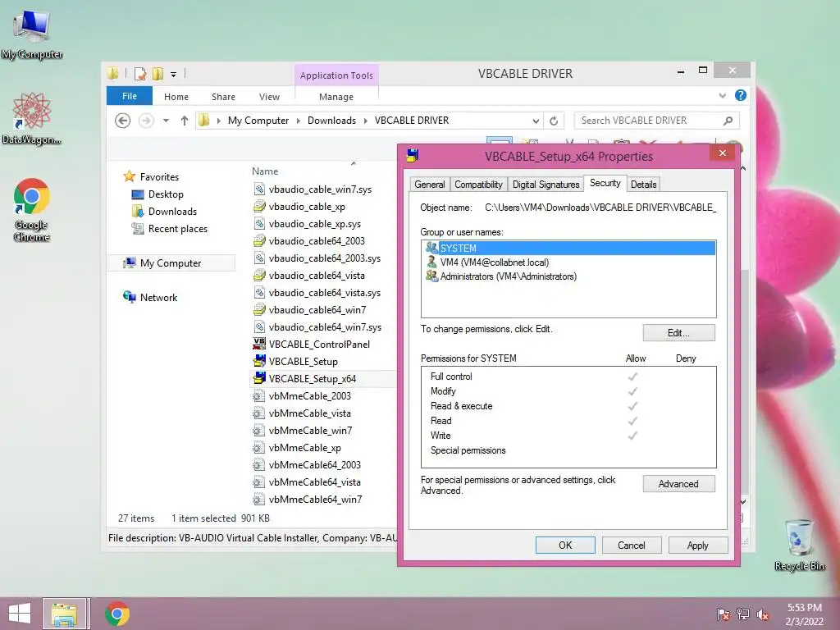This screenshot has width=840, height=630.
Task: Switch to the Compatibility tab
Action: (478, 185)
